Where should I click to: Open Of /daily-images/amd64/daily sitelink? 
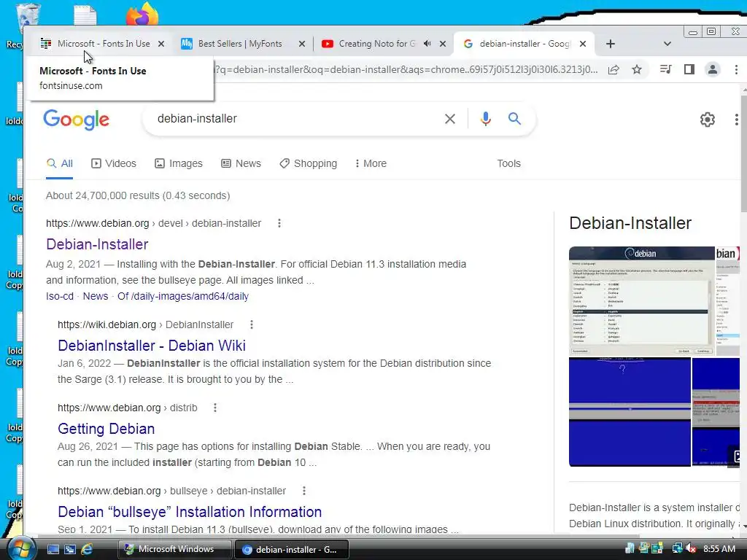click(x=183, y=296)
